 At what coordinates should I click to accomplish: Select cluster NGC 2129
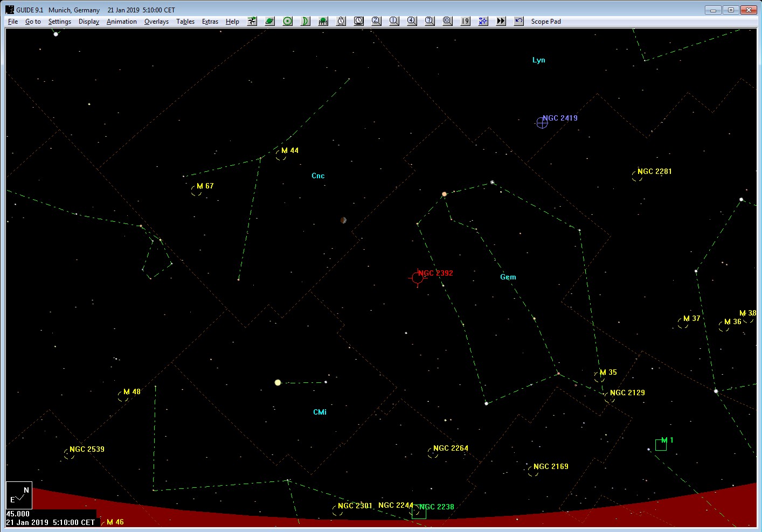pos(609,397)
